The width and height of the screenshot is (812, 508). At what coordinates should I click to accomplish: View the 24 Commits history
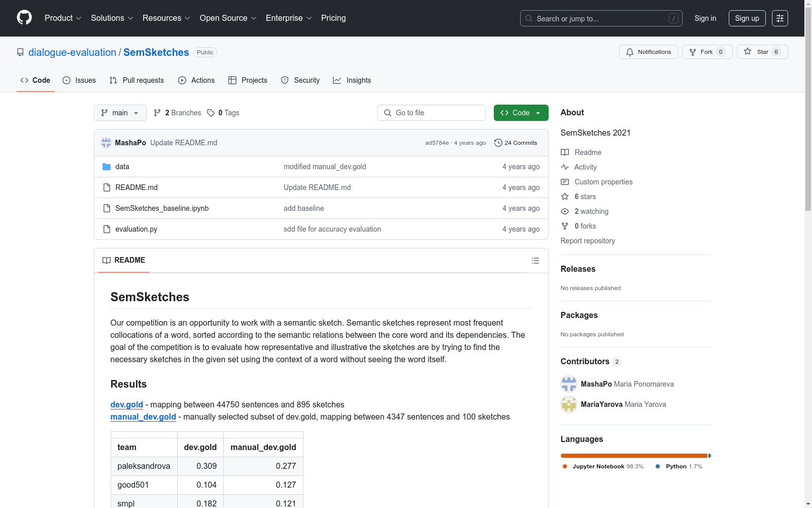516,143
